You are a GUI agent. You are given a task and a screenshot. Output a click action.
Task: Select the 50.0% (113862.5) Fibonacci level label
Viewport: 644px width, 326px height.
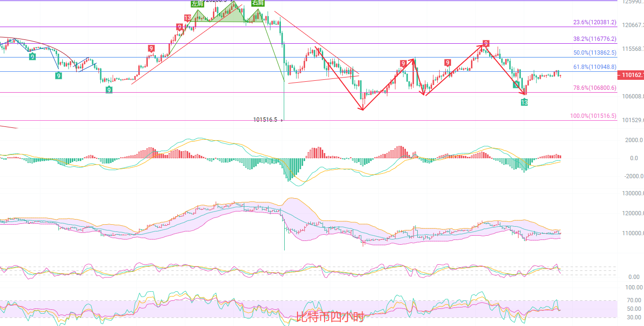click(x=595, y=53)
